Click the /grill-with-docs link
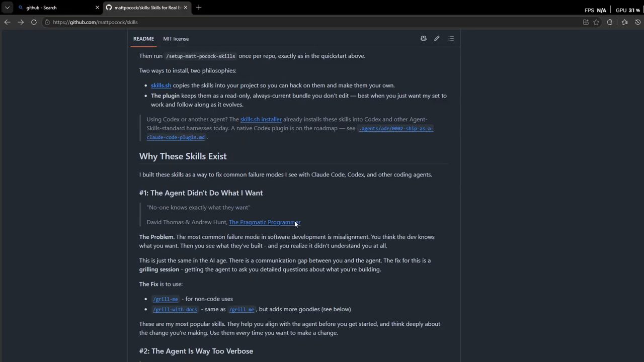The image size is (644, 362). click(x=175, y=310)
